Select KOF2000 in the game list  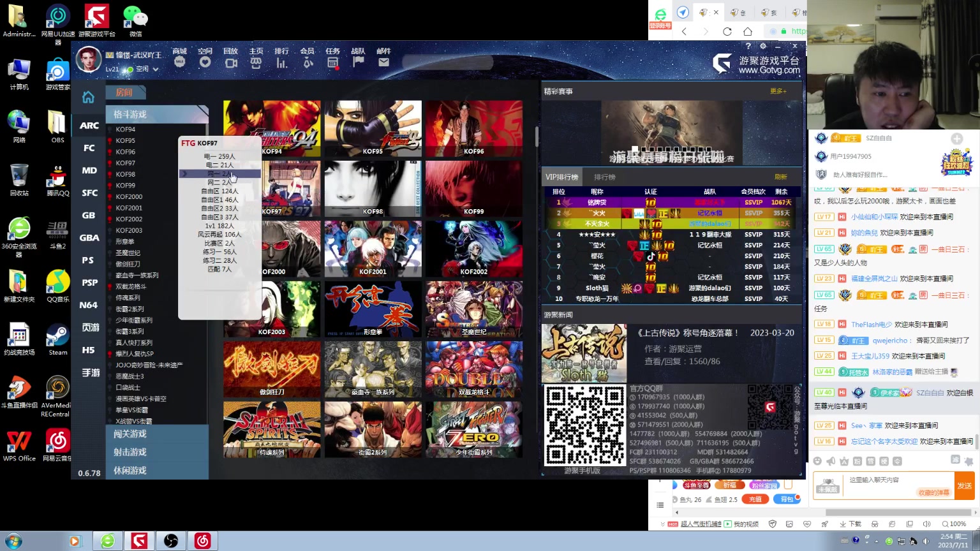pyautogui.click(x=129, y=196)
